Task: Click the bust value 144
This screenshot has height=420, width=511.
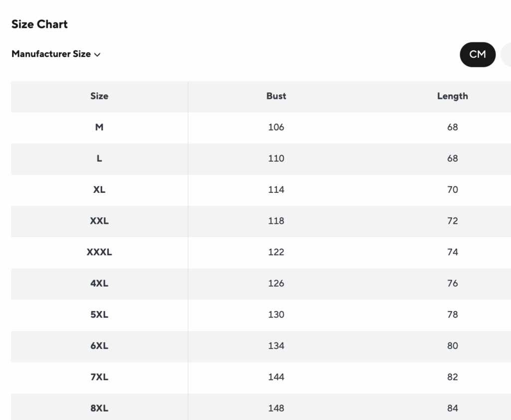Action: 276,377
